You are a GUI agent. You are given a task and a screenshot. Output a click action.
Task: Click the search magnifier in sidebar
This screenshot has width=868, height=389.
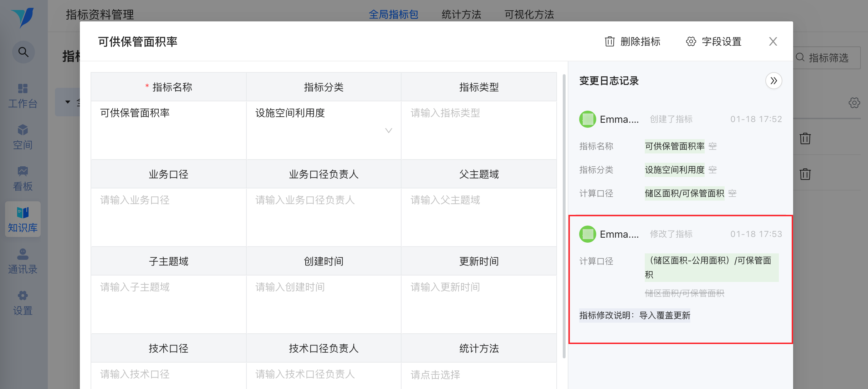tap(23, 52)
